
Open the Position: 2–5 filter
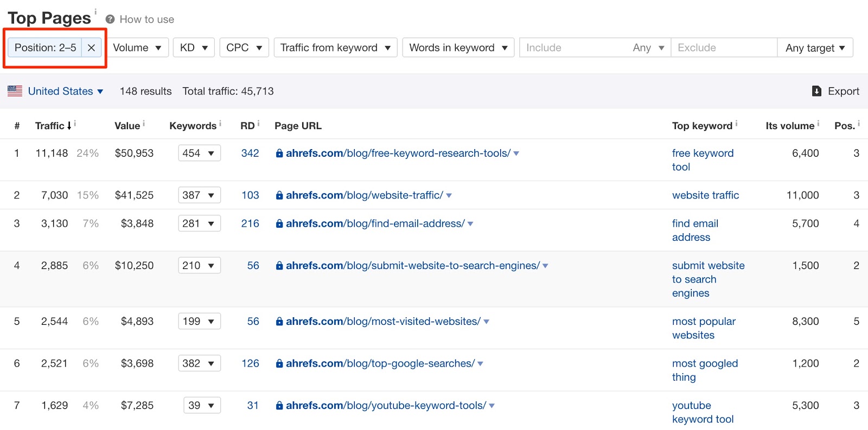click(x=45, y=48)
